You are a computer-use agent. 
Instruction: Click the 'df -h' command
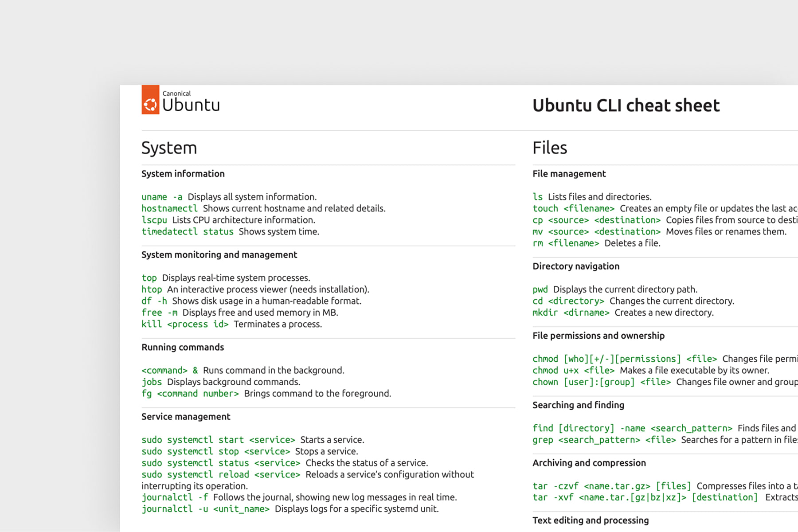click(154, 301)
